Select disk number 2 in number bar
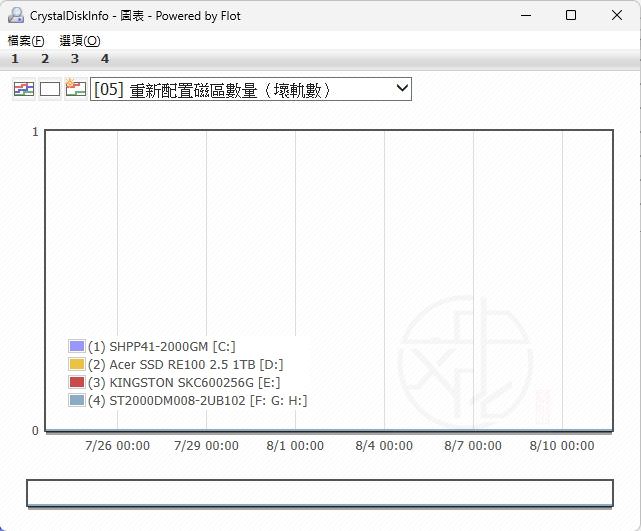This screenshot has height=531, width=641. point(45,59)
